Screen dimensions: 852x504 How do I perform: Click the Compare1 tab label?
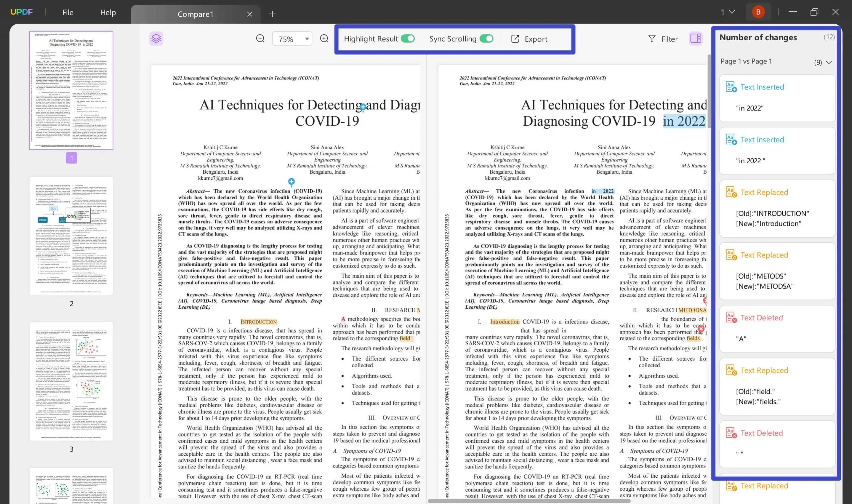click(x=195, y=12)
